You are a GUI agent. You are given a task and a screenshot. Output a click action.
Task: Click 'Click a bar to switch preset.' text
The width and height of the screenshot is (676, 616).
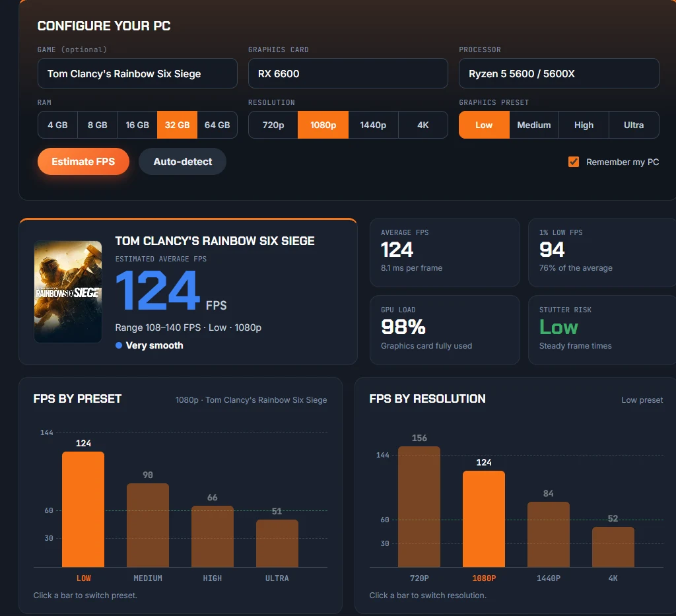pos(85,596)
